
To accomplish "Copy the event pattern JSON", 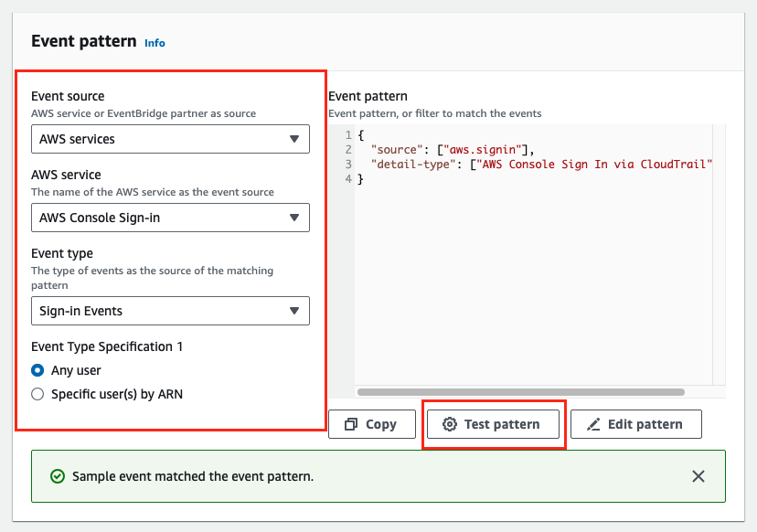I will point(372,423).
